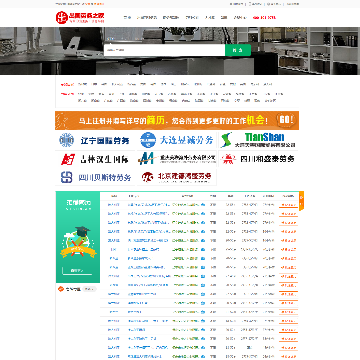Open the TianShan company logo
The image size is (360, 360).
(258, 140)
